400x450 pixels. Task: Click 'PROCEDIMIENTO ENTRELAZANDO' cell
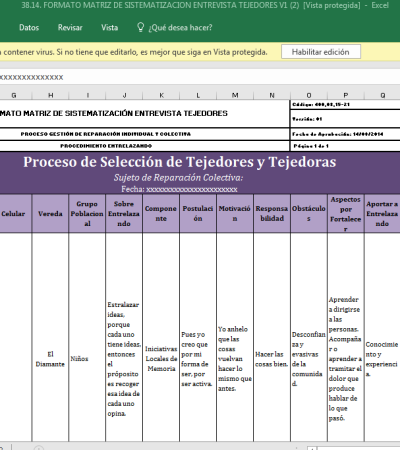(x=145, y=146)
